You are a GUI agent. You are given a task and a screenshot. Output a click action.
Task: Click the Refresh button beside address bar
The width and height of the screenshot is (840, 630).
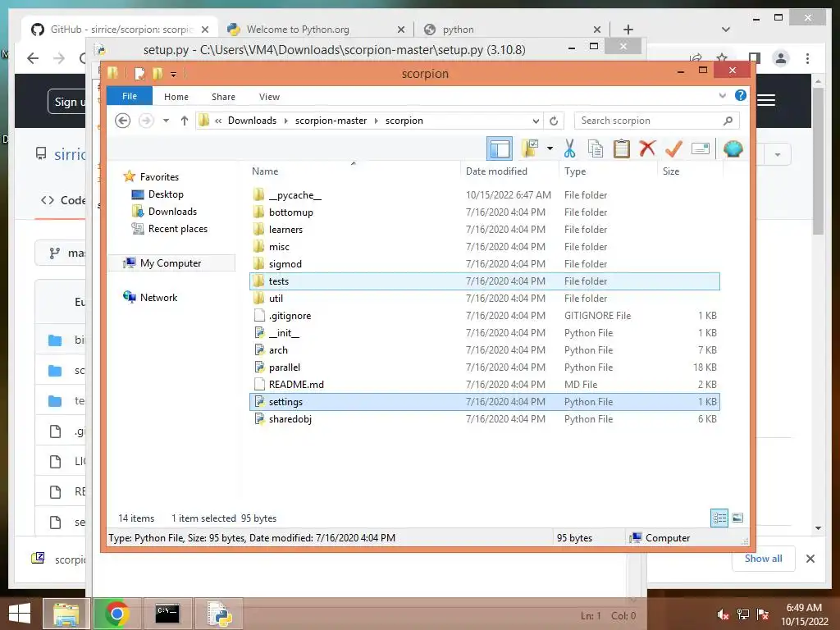coord(554,121)
